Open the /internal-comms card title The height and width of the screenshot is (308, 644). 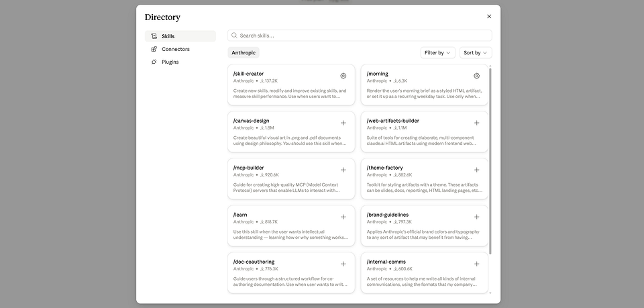(x=386, y=262)
